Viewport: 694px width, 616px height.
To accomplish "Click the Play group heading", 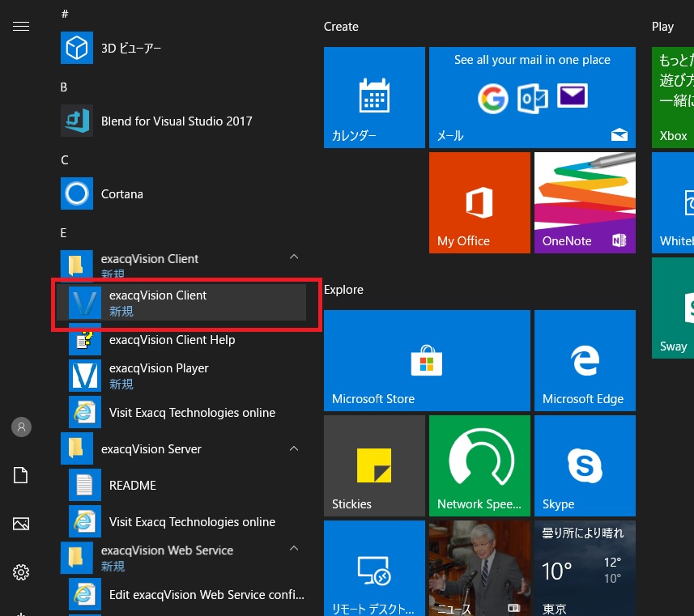I will point(662,27).
